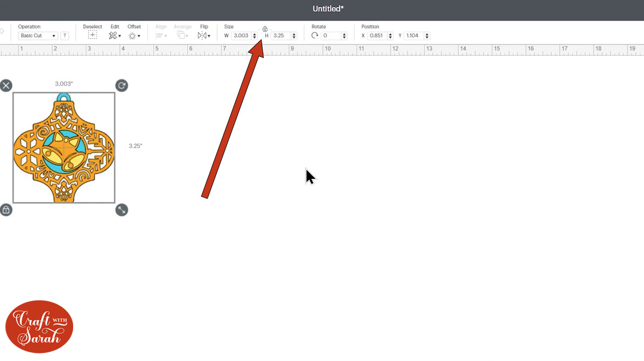Deselect the object using the Deselect icon
The height and width of the screenshot is (361, 644).
93,35
